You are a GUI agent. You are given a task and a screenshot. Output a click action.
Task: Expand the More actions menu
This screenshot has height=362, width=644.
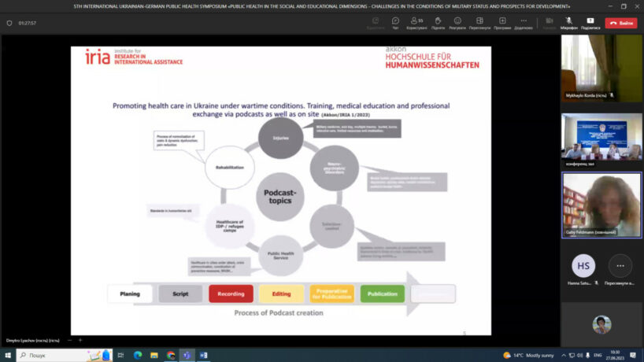[524, 22]
